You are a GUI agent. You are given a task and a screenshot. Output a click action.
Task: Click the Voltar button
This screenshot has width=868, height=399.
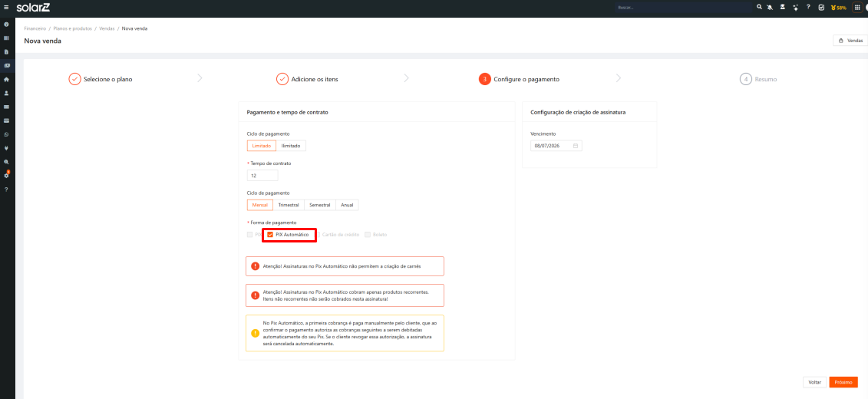814,382
